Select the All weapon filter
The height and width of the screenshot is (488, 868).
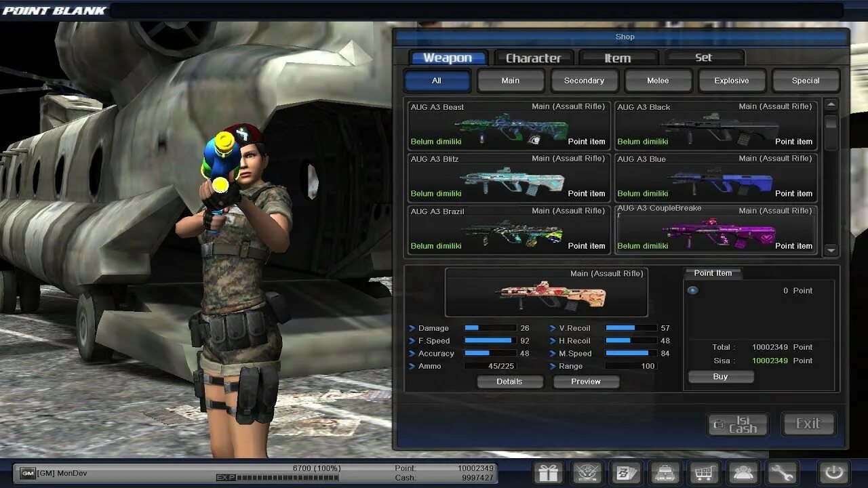(x=437, y=81)
